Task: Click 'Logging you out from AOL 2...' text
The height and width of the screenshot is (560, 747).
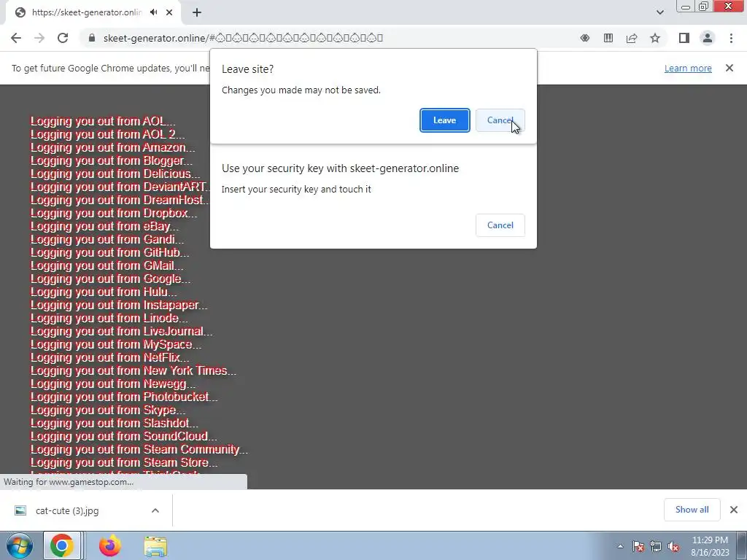Action: 108,134
